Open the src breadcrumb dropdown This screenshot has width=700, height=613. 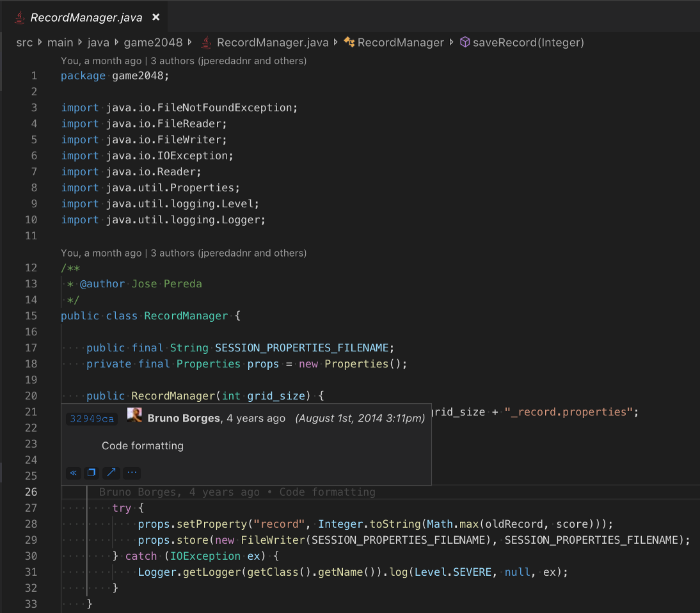click(24, 42)
